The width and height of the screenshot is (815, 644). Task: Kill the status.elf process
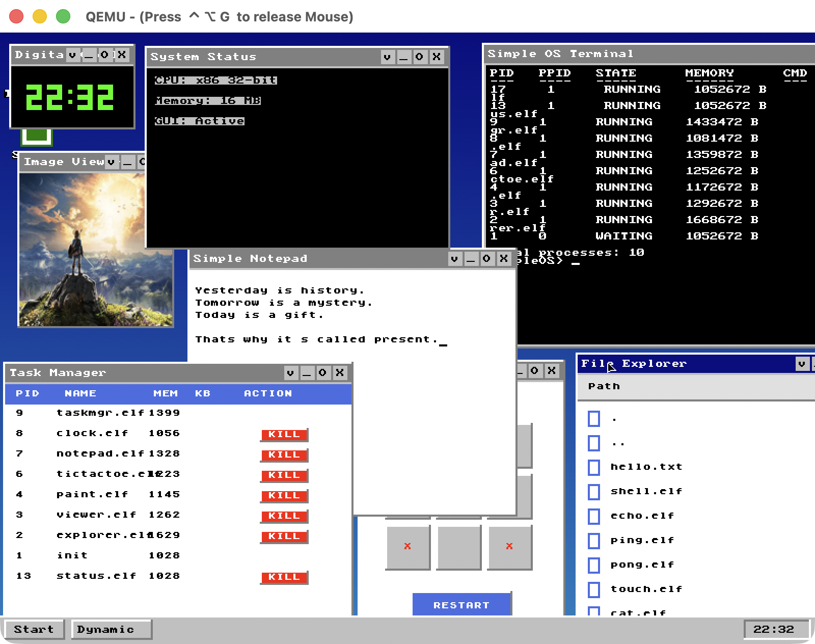point(284,577)
